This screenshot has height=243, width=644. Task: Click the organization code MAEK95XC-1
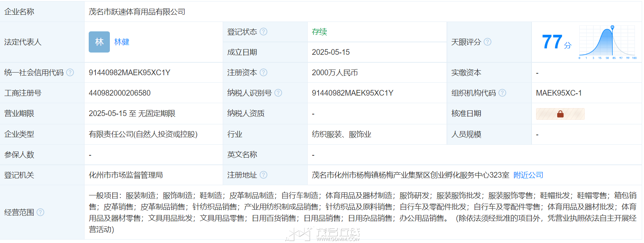pyautogui.click(x=559, y=93)
